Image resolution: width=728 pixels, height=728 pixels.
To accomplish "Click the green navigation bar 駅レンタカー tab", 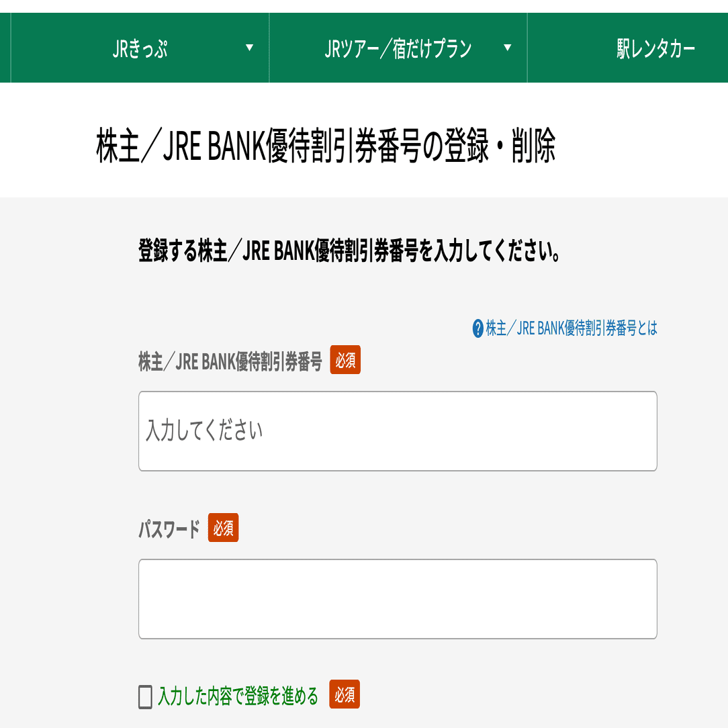I will click(654, 48).
